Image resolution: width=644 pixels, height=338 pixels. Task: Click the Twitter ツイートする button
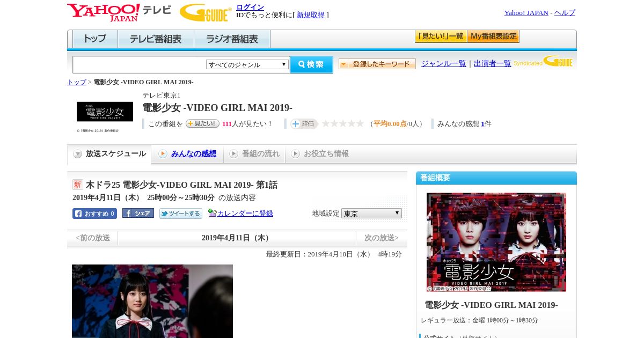coord(181,214)
